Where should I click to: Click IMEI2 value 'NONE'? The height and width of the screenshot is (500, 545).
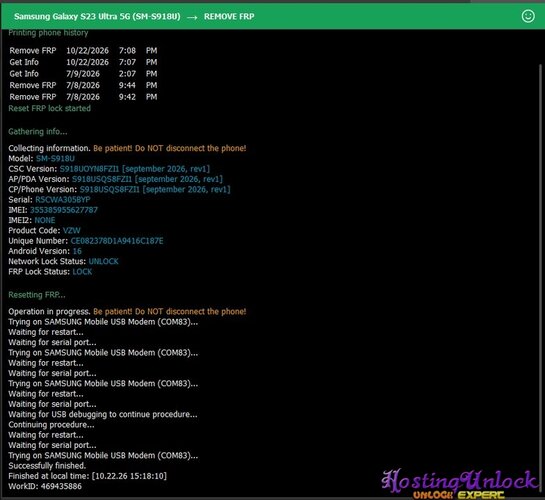[x=45, y=220]
